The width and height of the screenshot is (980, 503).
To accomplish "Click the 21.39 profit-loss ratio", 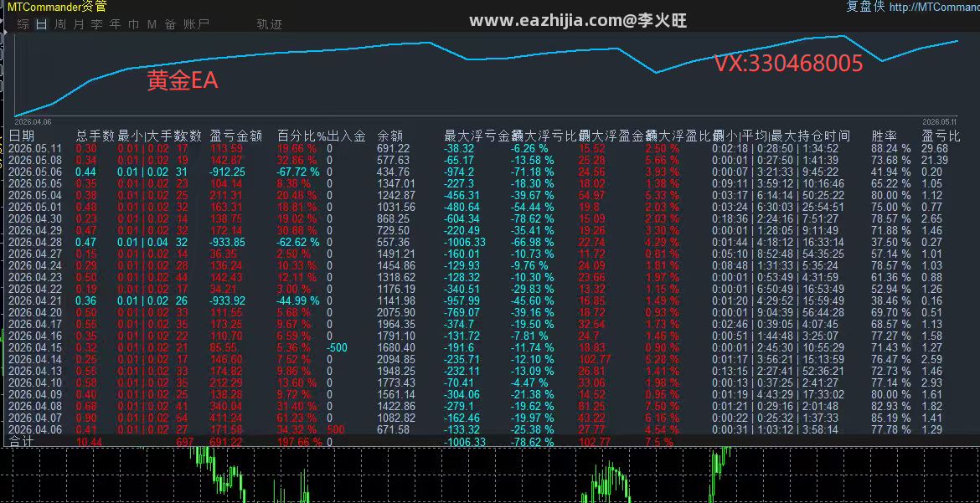I will (935, 160).
